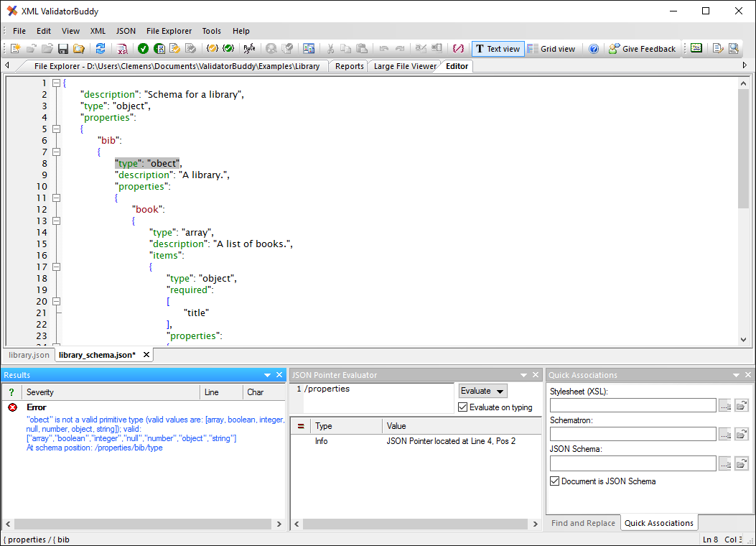Click browse button for JSON Schema field
Image resolution: width=756 pixels, height=546 pixels.
(x=725, y=463)
